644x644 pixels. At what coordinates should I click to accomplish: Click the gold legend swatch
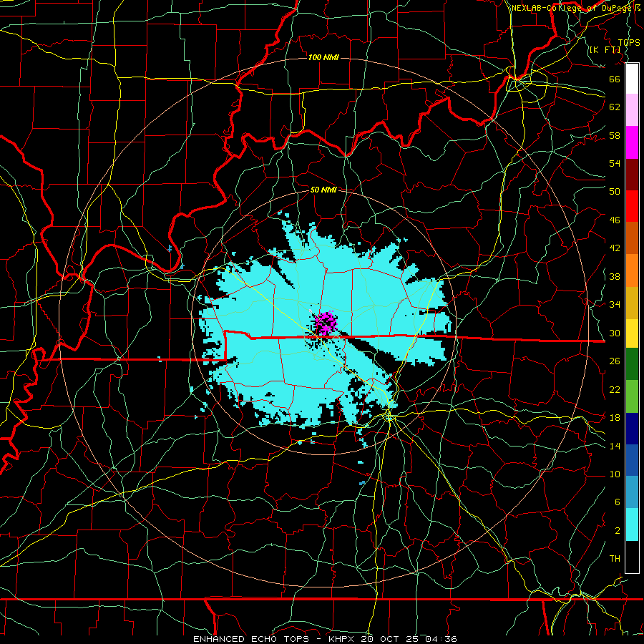point(632,303)
